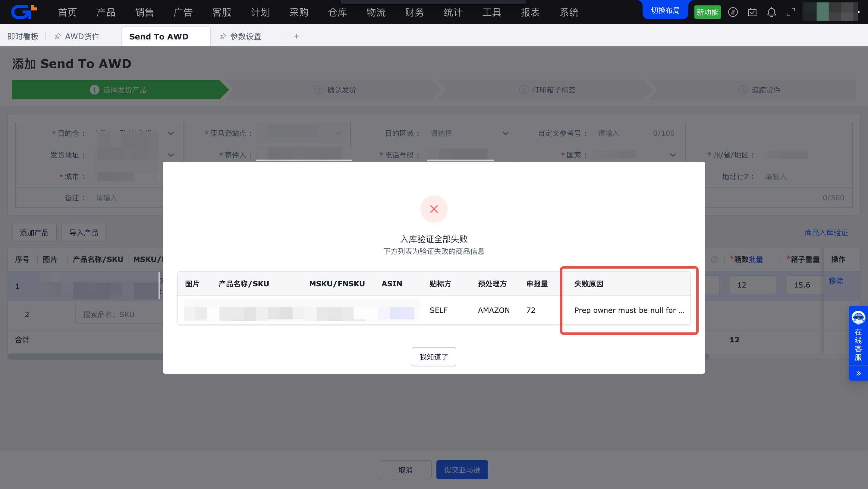Expand the 发货地址 dropdown
The height and width of the screenshot is (489, 868).
[171, 155]
